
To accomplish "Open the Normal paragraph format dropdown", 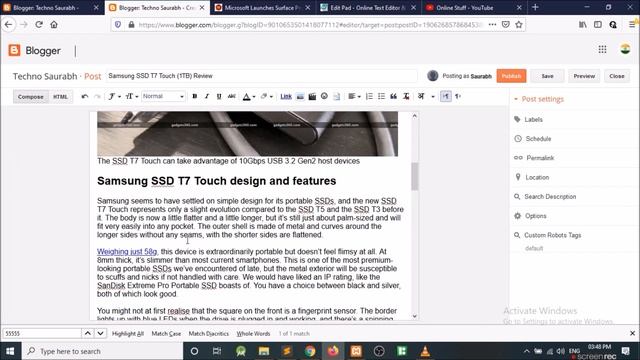I will pos(163,97).
